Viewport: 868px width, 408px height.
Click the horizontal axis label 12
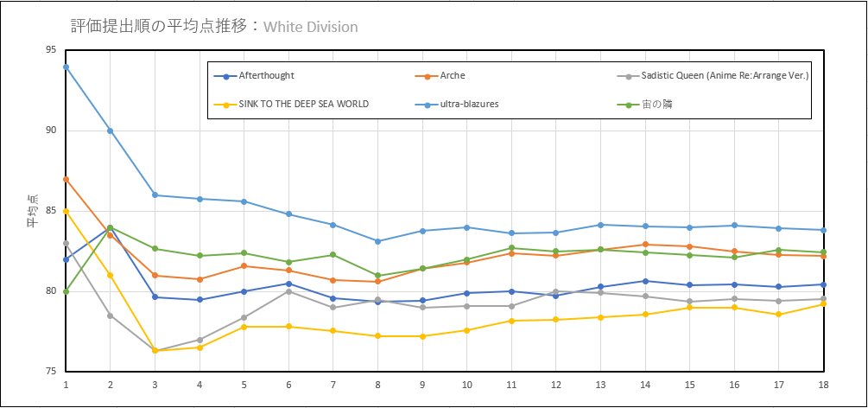coord(556,384)
